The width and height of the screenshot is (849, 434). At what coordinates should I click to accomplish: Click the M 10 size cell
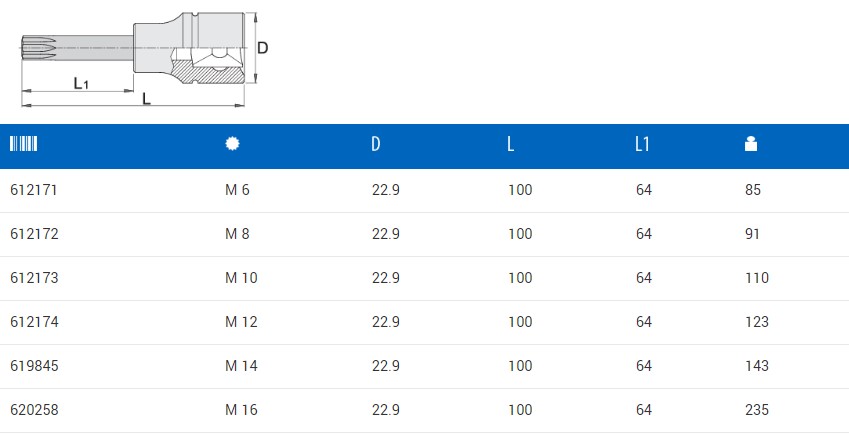[241, 278]
